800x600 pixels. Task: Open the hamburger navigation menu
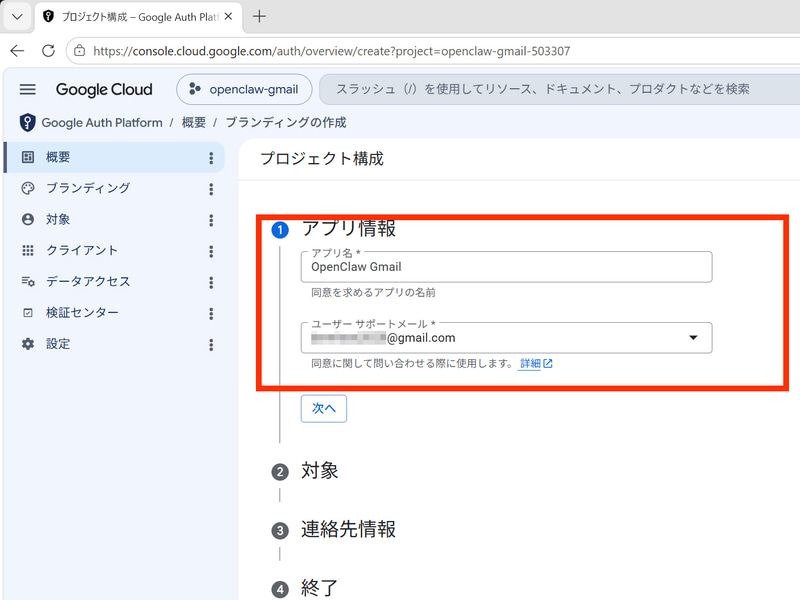28,89
